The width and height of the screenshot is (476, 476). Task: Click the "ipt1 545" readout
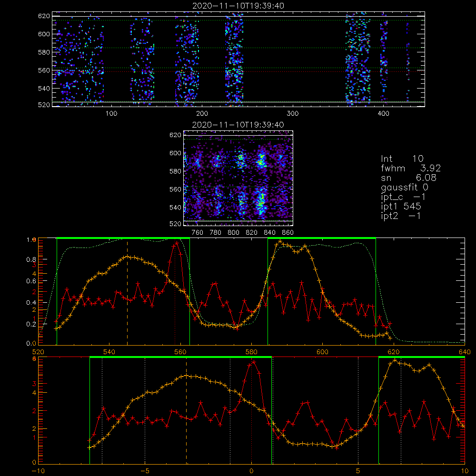[401, 206]
